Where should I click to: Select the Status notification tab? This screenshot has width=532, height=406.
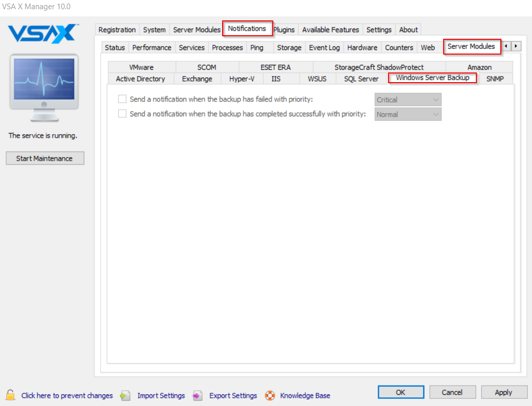pos(115,48)
